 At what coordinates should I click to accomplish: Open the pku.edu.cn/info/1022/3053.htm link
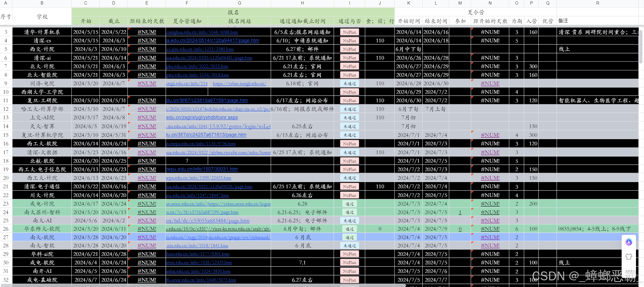point(197,66)
